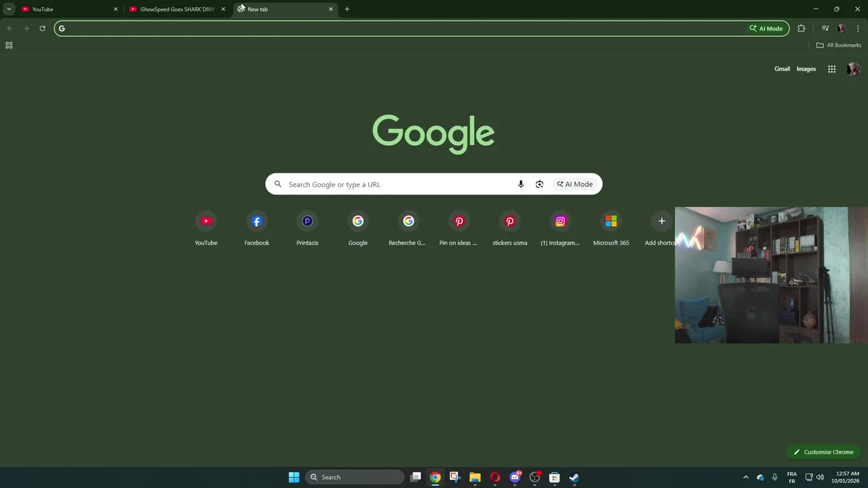Viewport: 868px width, 488px height.
Task: Click the Add shortcut plus icon
Action: (662, 221)
